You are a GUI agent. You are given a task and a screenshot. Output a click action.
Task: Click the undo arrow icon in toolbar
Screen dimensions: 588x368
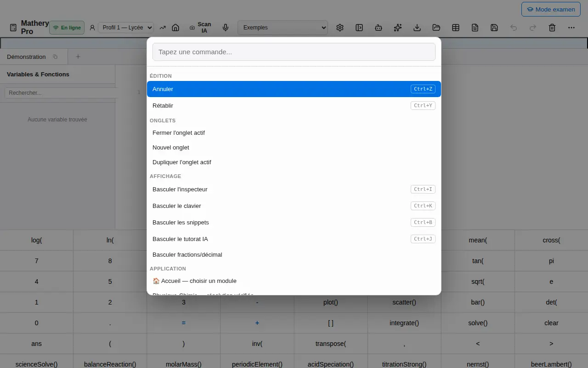pyautogui.click(x=514, y=28)
